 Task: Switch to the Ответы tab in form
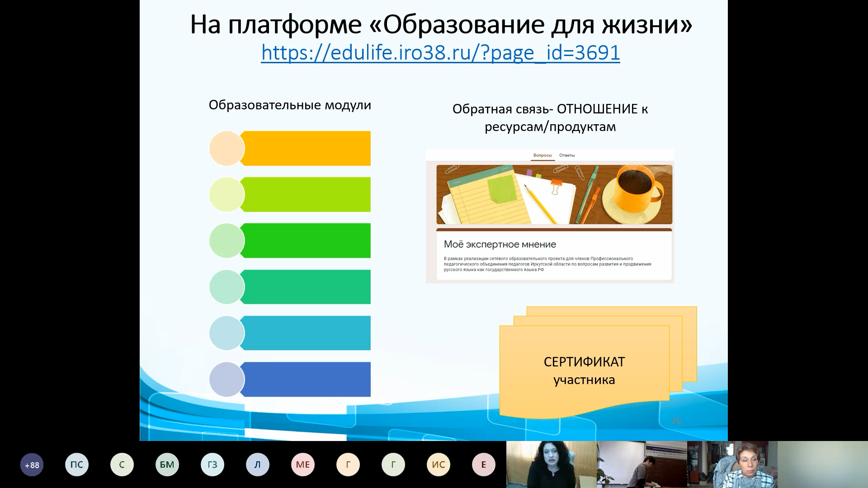coord(567,155)
